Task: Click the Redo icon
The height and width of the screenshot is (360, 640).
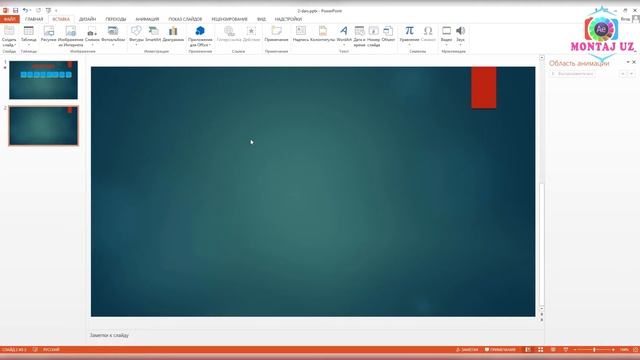Action: click(x=38, y=10)
